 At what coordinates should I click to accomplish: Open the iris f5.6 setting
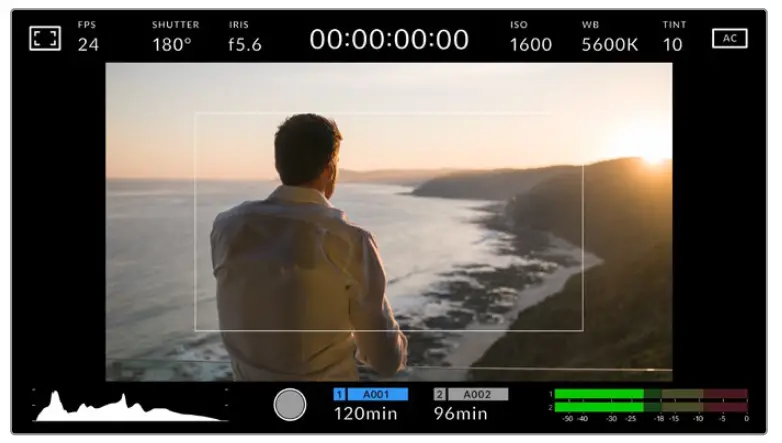point(244,37)
